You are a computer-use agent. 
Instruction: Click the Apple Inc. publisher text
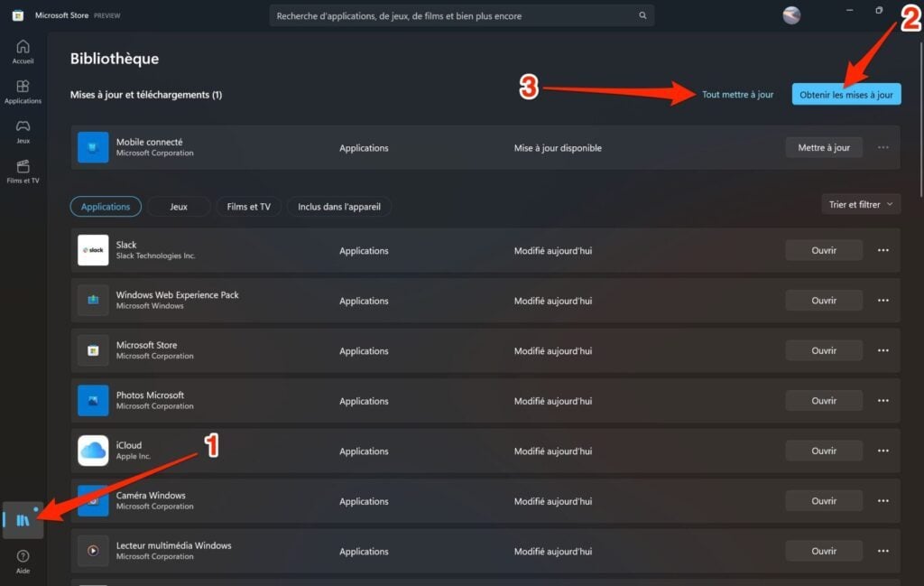[x=134, y=456]
